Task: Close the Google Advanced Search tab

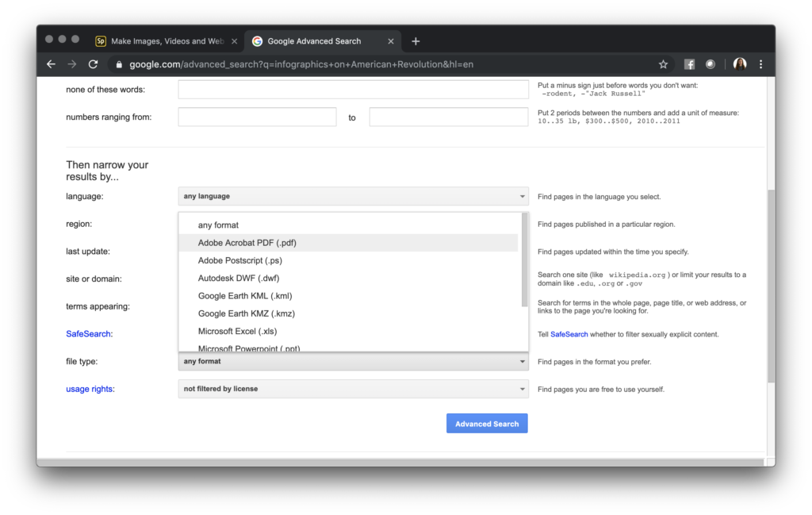Action: (x=391, y=41)
